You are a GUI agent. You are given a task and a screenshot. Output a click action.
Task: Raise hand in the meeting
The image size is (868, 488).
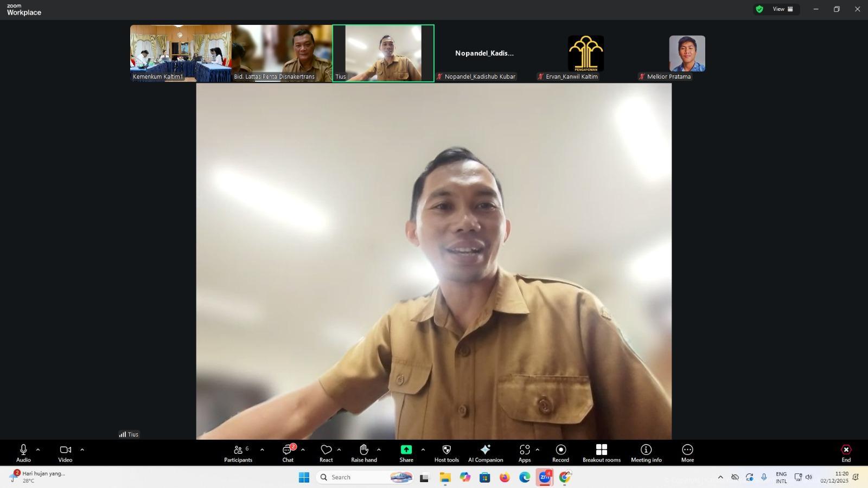click(363, 453)
